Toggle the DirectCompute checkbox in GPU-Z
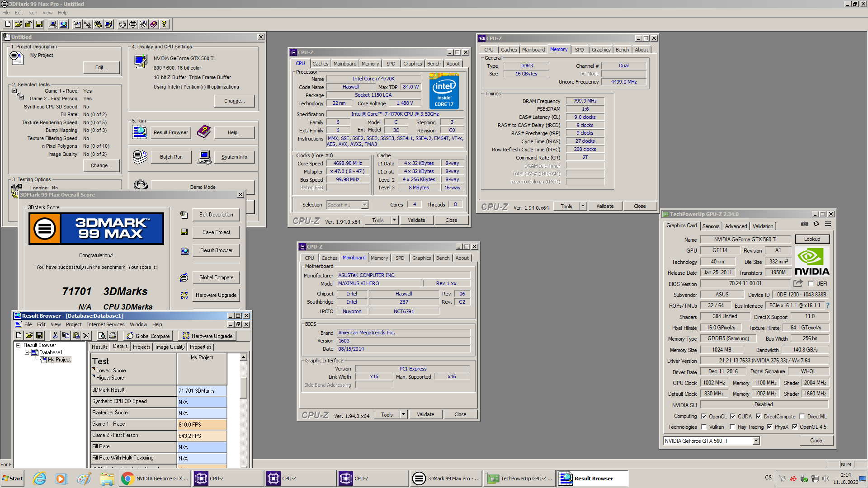 tap(759, 417)
